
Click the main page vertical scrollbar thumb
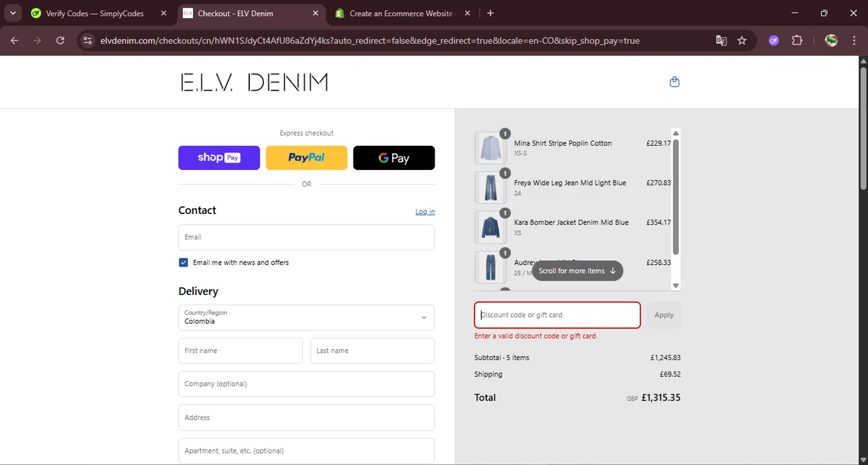click(863, 128)
